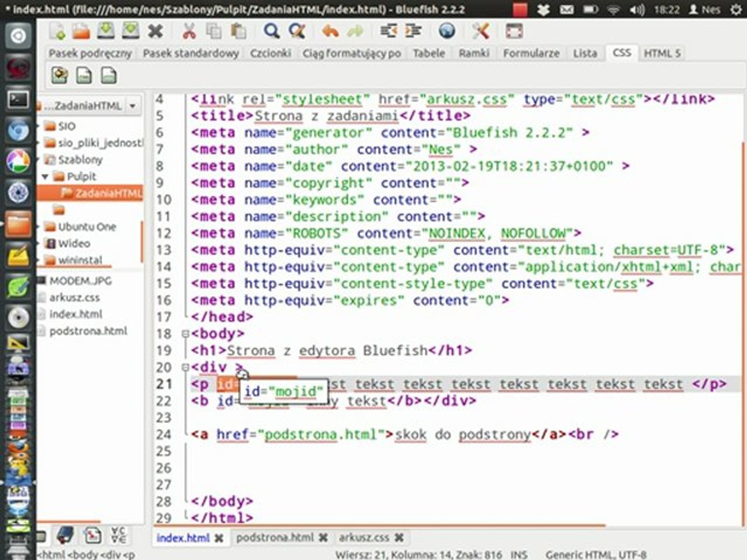The width and height of the screenshot is (747, 560).
Task: Save the current file with toolbar icon
Action: tap(106, 32)
